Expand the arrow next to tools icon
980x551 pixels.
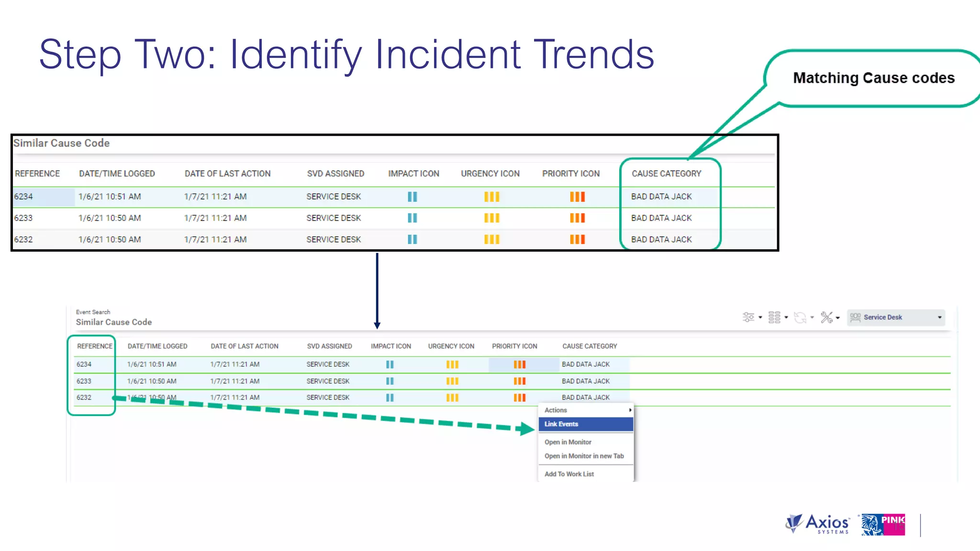tap(838, 318)
